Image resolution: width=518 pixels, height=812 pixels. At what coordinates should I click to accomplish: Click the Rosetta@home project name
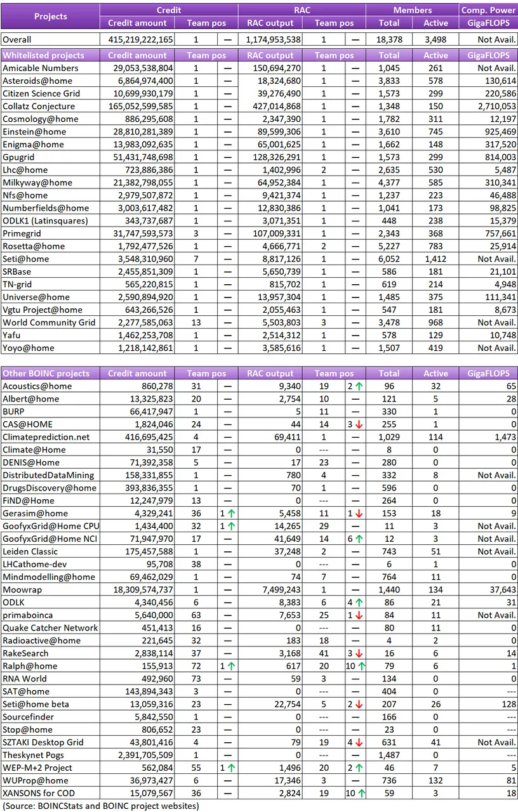coord(33,246)
